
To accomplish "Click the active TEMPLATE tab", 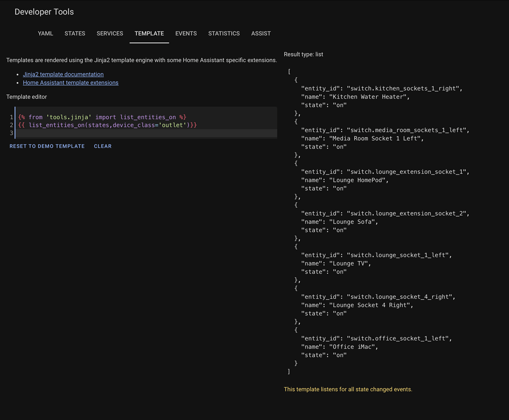I will coord(149,33).
